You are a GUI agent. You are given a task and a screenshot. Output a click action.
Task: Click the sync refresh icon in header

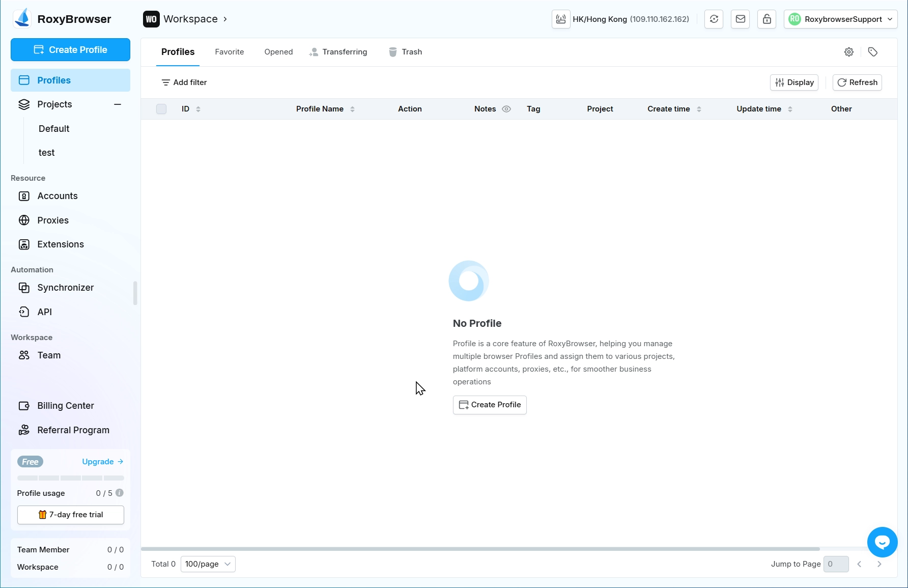[x=714, y=19]
